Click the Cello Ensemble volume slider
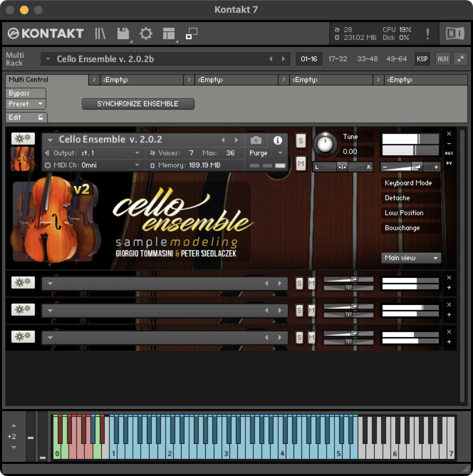This screenshot has width=473, height=476. click(410, 167)
